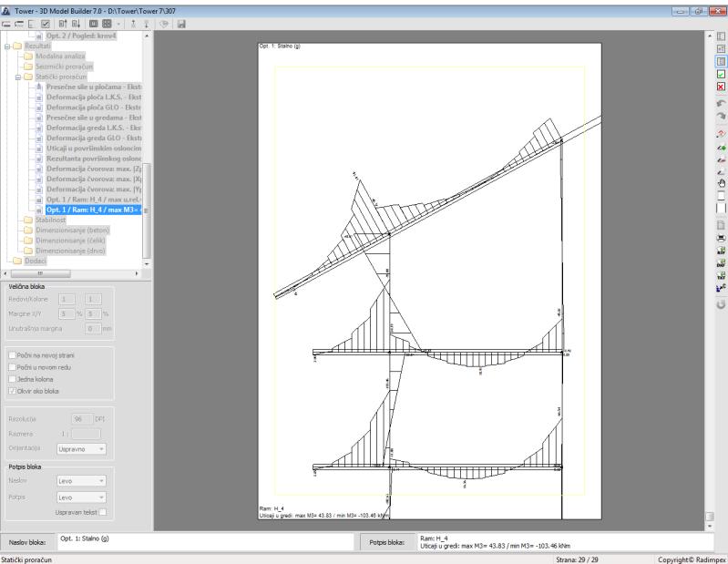728x564 pixels.
Task: Click the 'Potpis bloka' text field
Action: pyautogui.click(x=565, y=542)
